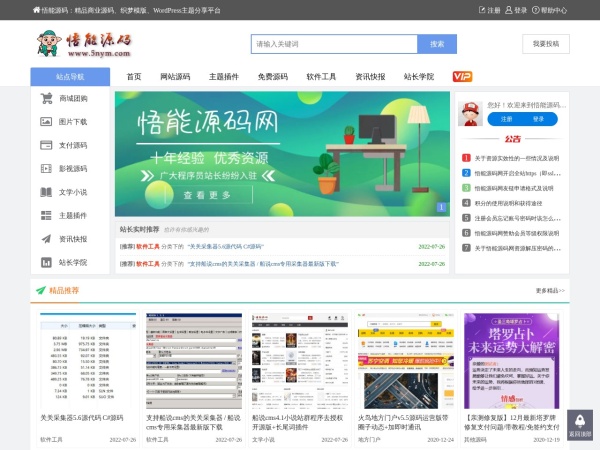600x450 pixels.
Task: Open the 站长学院 top menu item
Action: click(x=419, y=77)
